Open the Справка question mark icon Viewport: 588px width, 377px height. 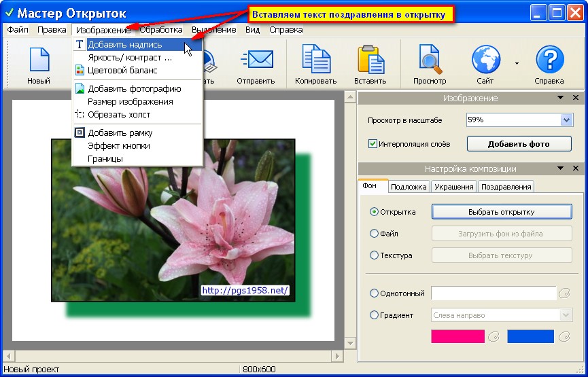550,59
